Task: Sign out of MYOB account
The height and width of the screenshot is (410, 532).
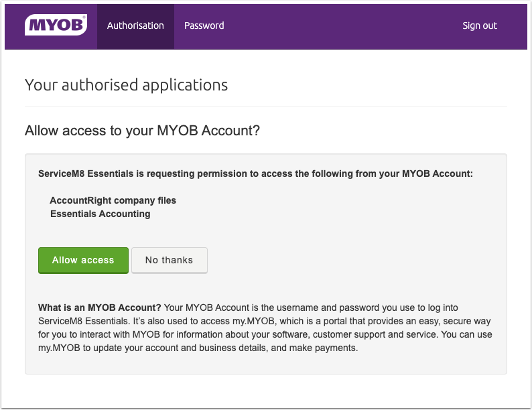Action: 480,25
